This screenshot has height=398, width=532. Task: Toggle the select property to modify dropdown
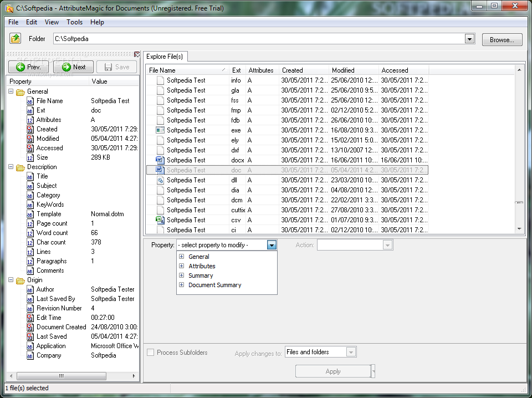pyautogui.click(x=272, y=245)
